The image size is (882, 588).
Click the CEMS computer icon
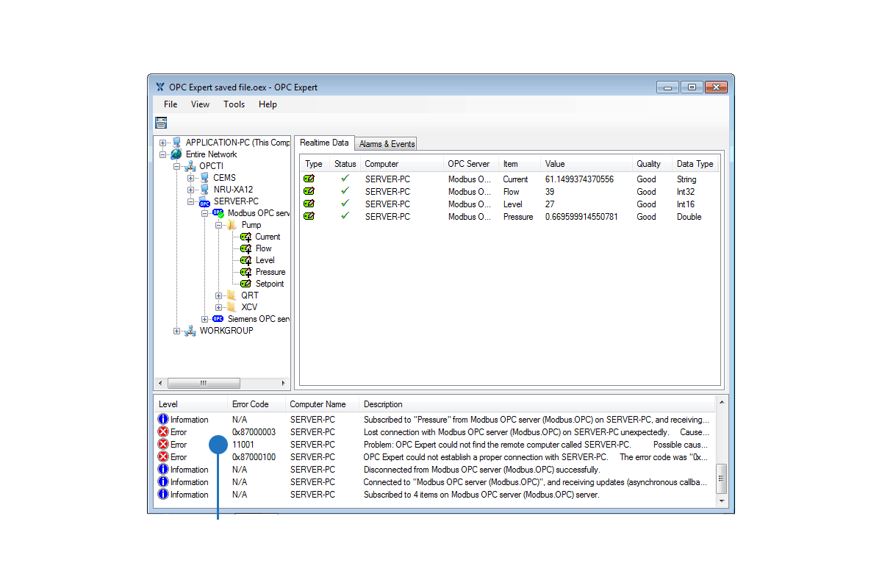pyautogui.click(x=204, y=178)
